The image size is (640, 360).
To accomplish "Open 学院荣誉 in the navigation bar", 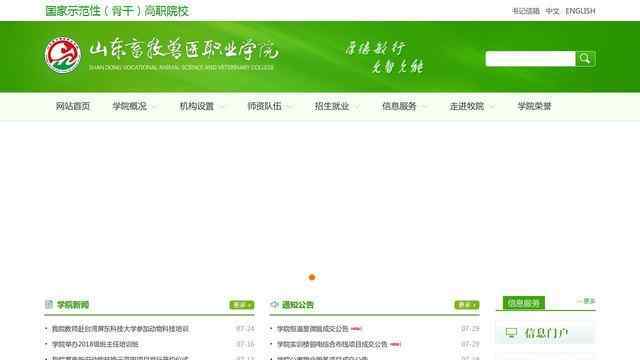I will [x=534, y=106].
